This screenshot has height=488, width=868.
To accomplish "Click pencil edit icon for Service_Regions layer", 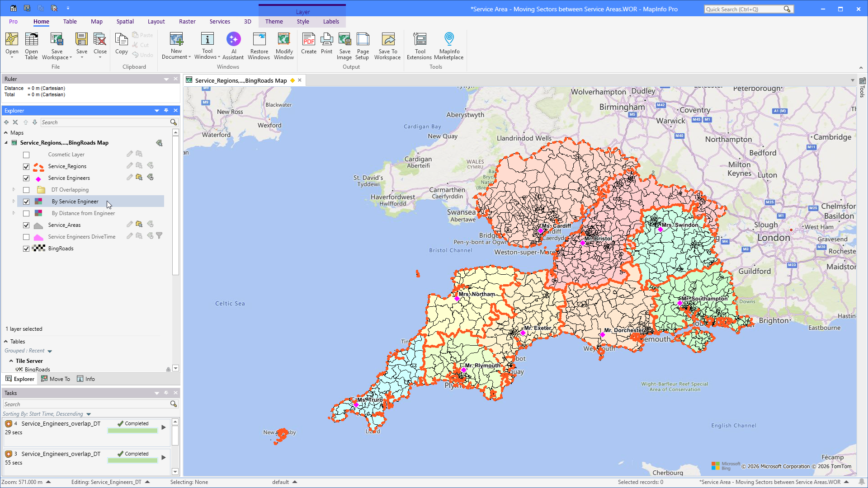I will pyautogui.click(x=130, y=166).
